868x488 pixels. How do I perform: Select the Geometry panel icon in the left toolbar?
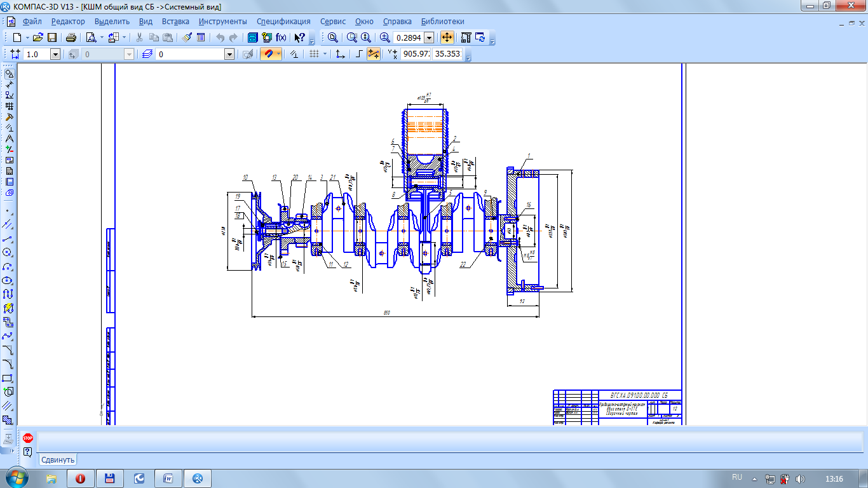tap(9, 74)
